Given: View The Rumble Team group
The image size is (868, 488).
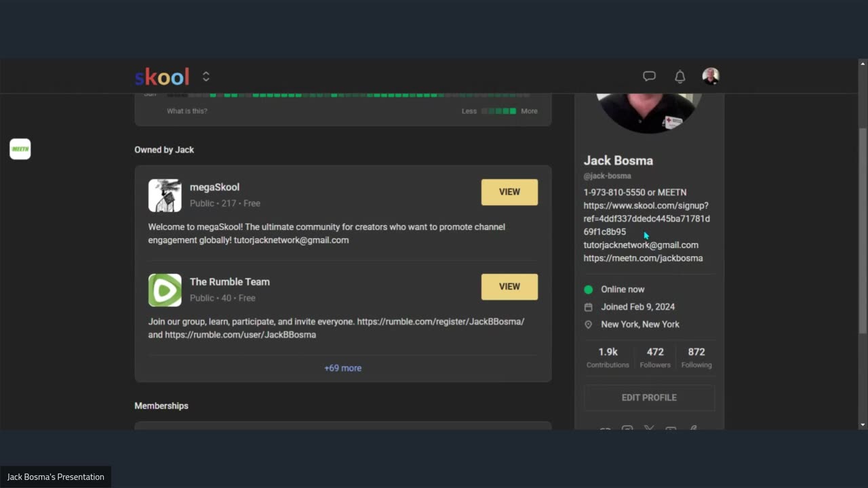Looking at the screenshot, I should [x=509, y=287].
